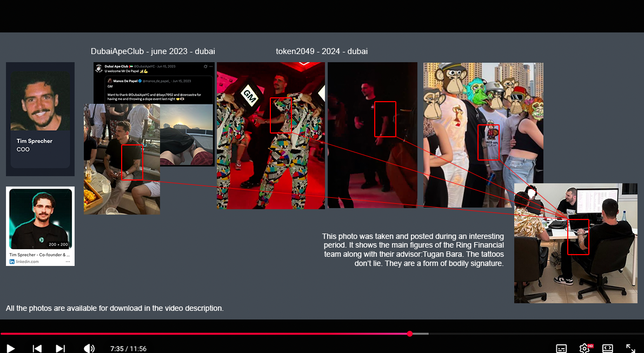Click the Play button in the player

[11, 349]
